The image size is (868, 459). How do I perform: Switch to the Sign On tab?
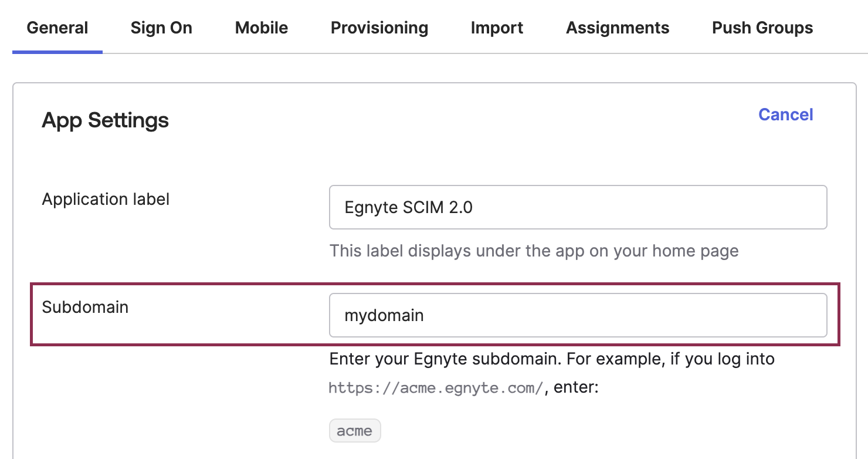click(161, 28)
